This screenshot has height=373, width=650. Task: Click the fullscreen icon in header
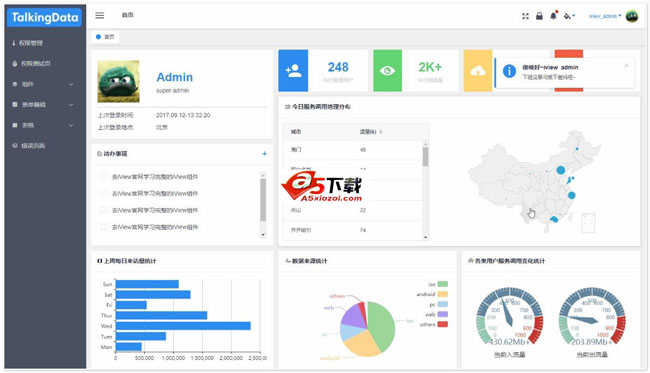[x=525, y=16]
